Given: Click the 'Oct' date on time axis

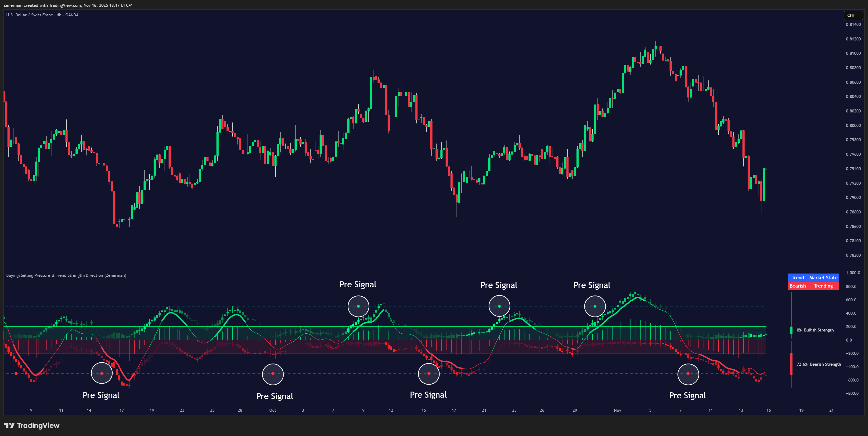Looking at the screenshot, I should pyautogui.click(x=273, y=410).
